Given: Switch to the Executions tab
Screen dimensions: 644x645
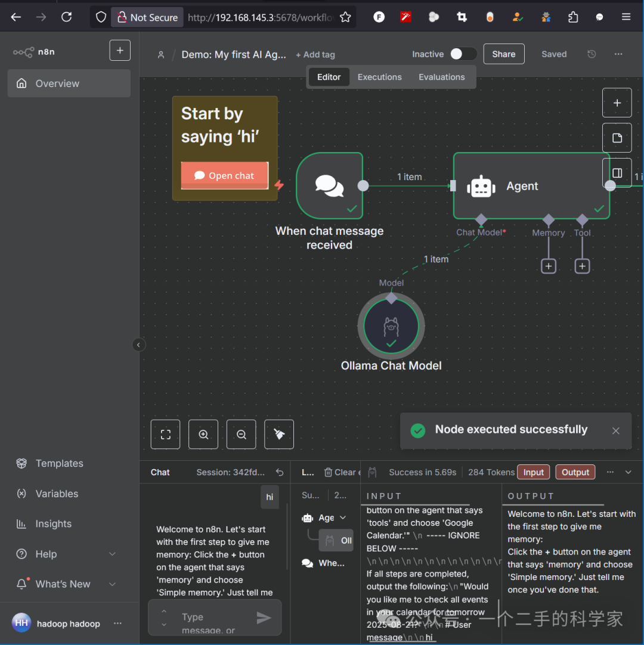Looking at the screenshot, I should coord(379,77).
